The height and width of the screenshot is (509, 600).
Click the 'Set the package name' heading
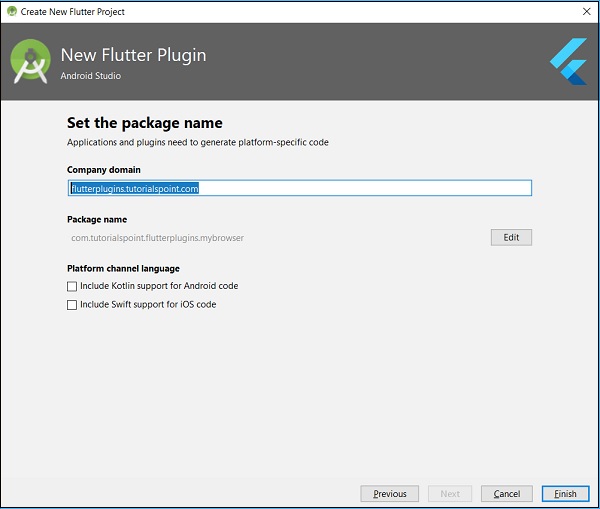click(x=144, y=124)
